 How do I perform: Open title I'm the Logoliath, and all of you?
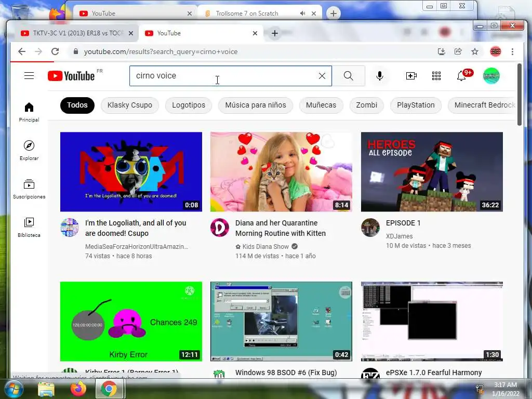[x=136, y=228]
